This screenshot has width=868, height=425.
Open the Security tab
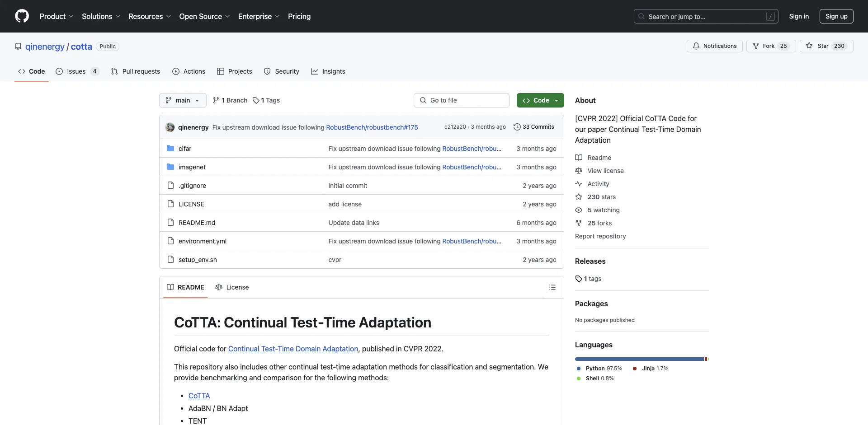tap(282, 71)
